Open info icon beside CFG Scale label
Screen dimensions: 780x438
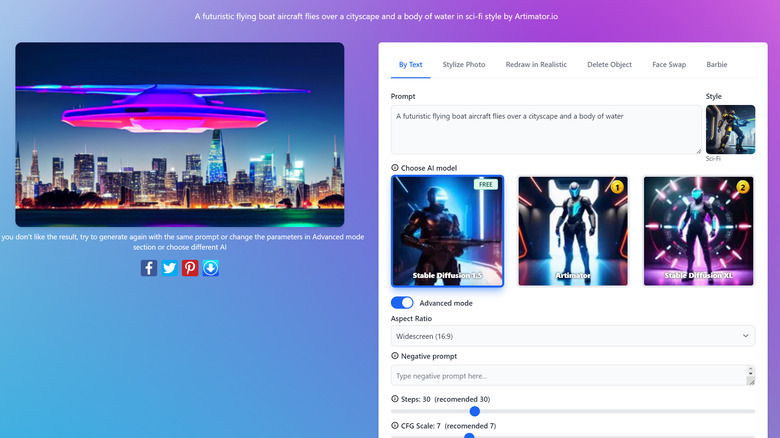click(394, 426)
